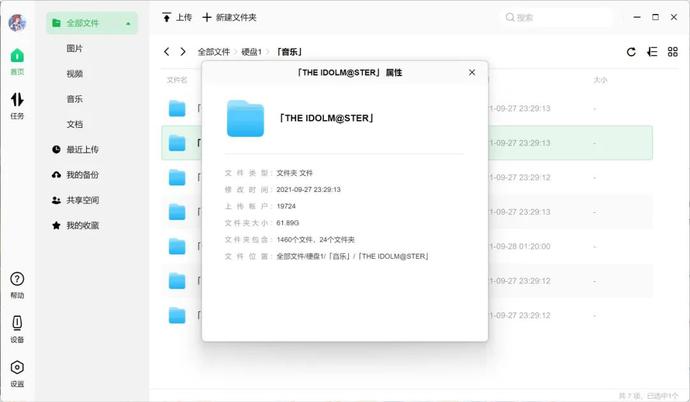
Task: Sort by the 文件名 column header
Action: coord(177,80)
